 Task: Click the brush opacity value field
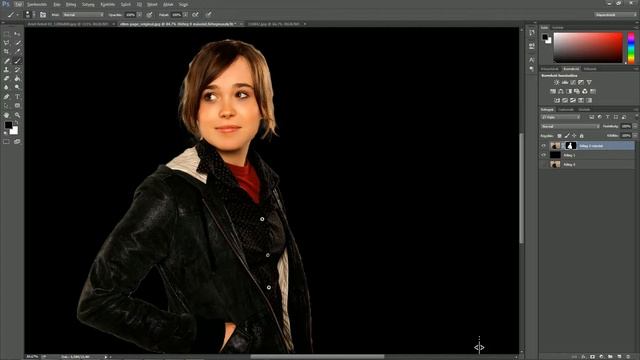coord(131,15)
